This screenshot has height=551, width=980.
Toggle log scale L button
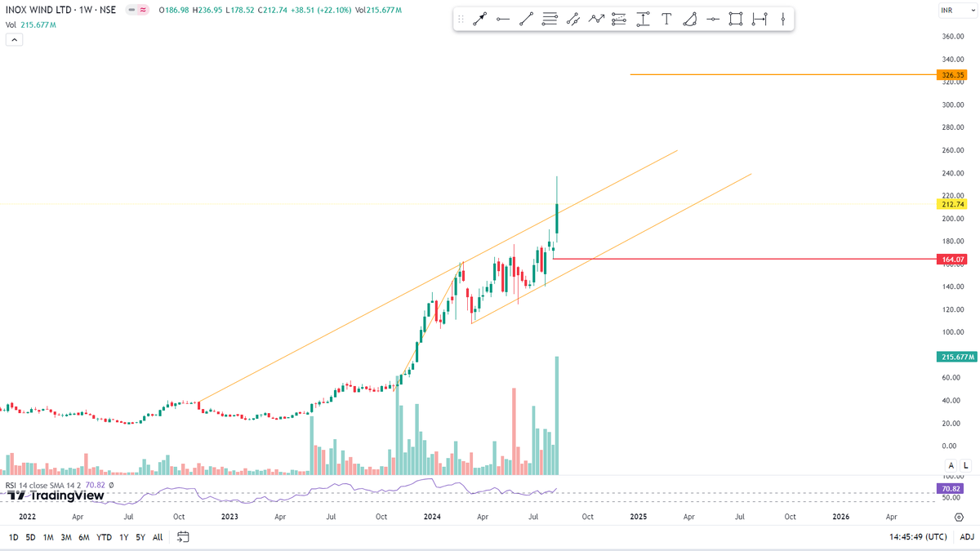pyautogui.click(x=965, y=464)
